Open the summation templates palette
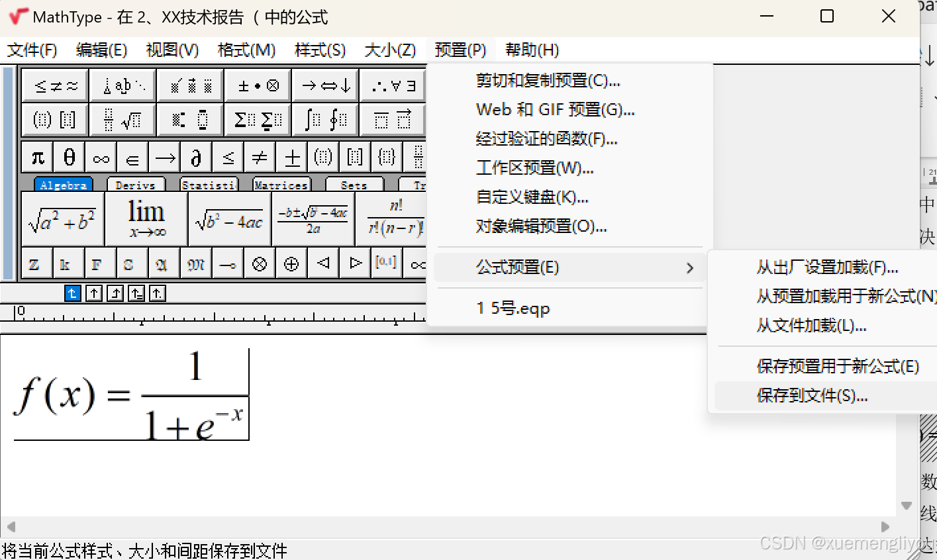Viewport: 937px width, 560px height. pos(257,120)
